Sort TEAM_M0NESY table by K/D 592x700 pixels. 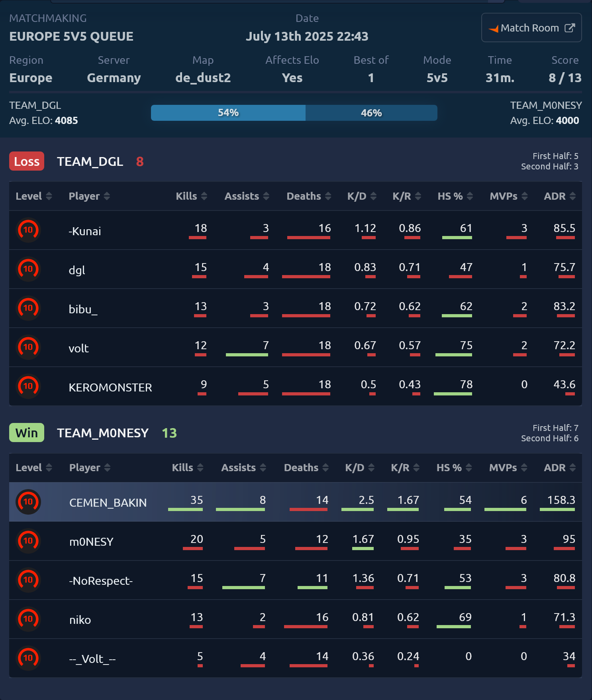(x=360, y=468)
